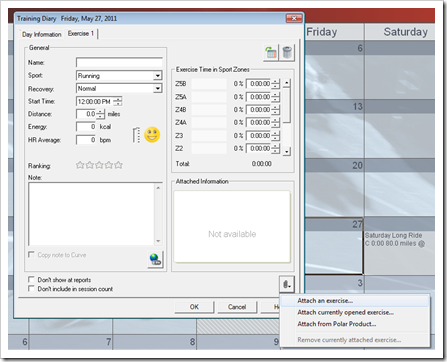Image resolution: width=447 pixels, height=362 pixels.
Task: Adjust the Z4B time spinner
Action: click(x=275, y=110)
